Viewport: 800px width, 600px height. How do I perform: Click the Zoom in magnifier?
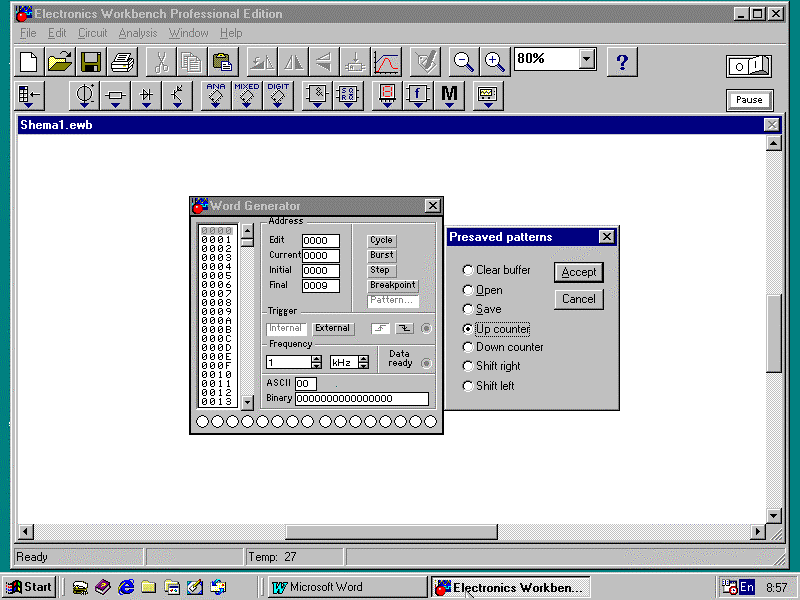pyautogui.click(x=494, y=62)
